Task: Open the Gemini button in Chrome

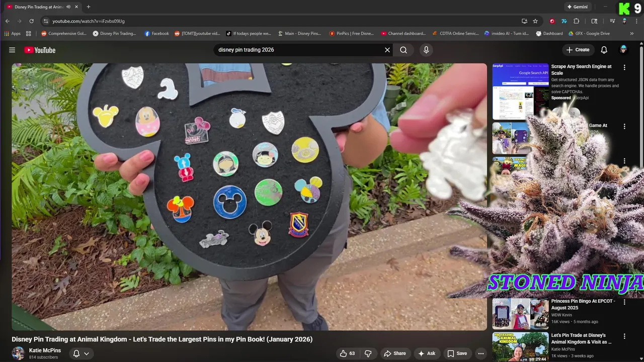Action: click(x=577, y=7)
